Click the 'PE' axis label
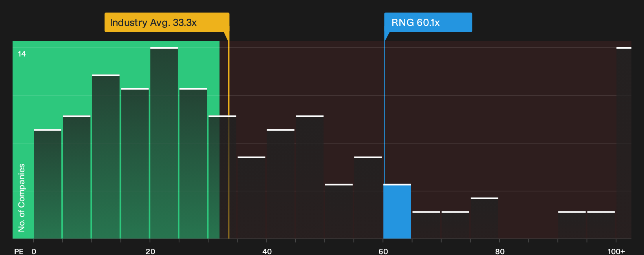Image resolution: width=644 pixels, height=255 pixels. (19, 251)
